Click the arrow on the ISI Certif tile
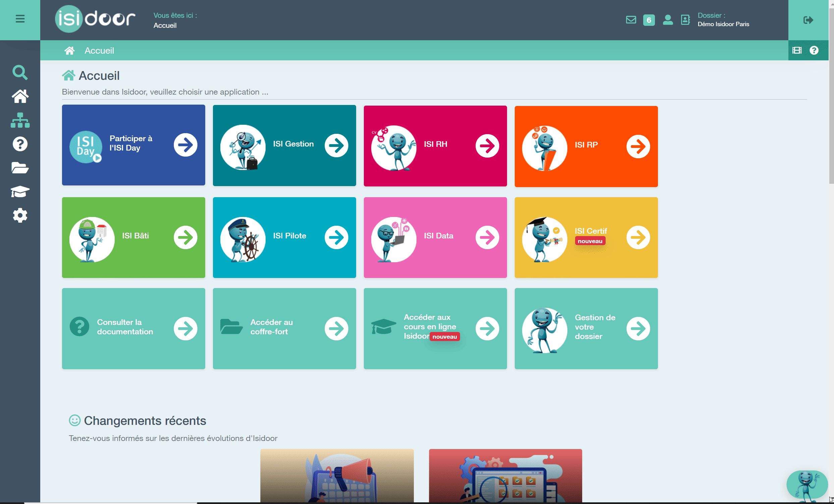 638,238
